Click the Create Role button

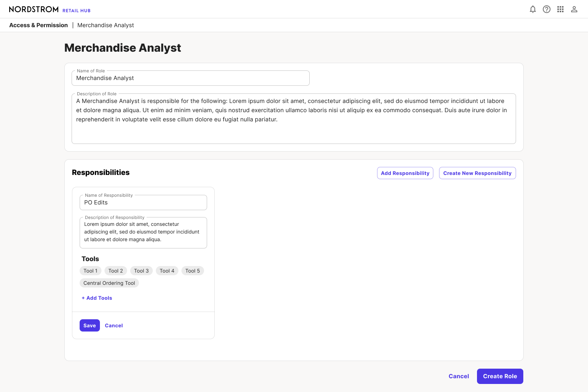500,376
